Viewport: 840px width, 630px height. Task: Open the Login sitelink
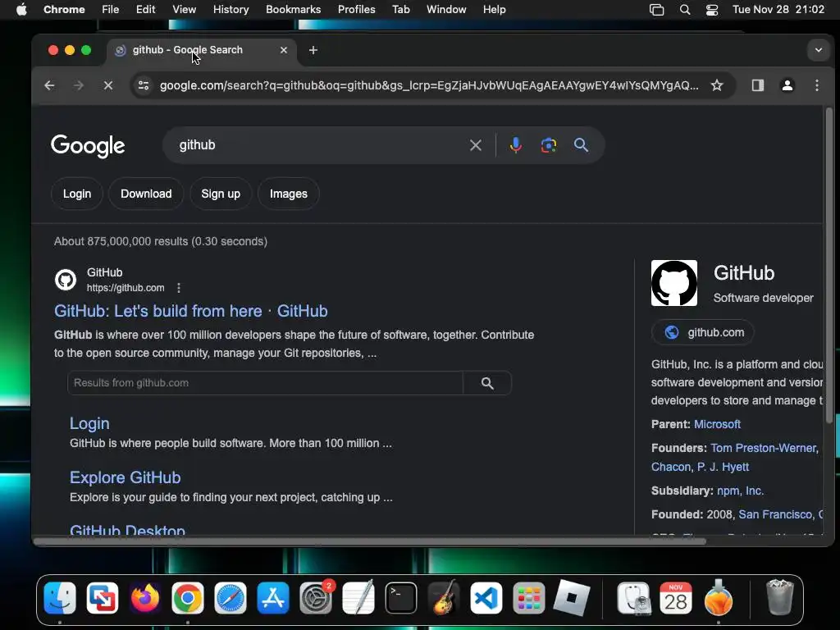point(89,424)
